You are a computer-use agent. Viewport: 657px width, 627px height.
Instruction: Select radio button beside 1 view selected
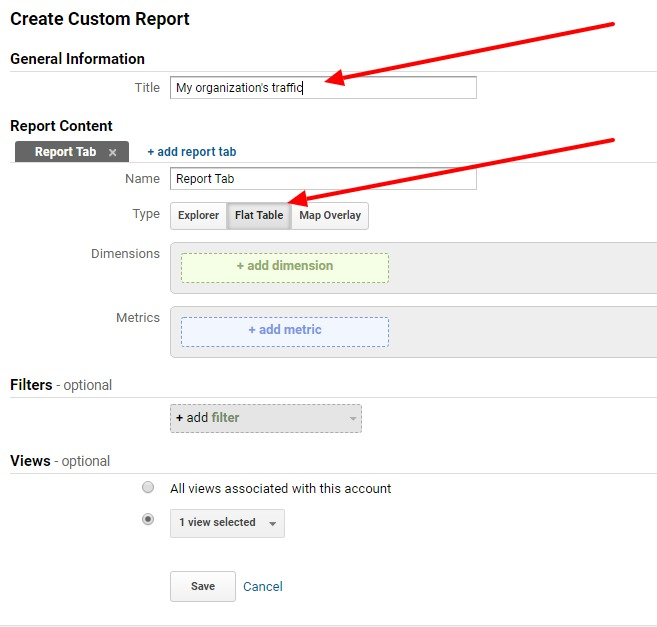(x=148, y=520)
